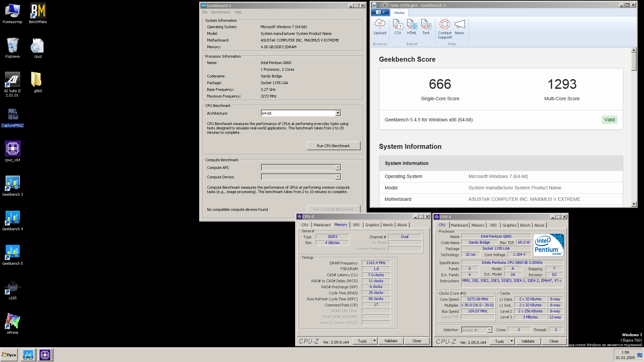This screenshot has height=362, width=644.
Task: Launch Geekbench 3 shortcut
Action: point(12,186)
